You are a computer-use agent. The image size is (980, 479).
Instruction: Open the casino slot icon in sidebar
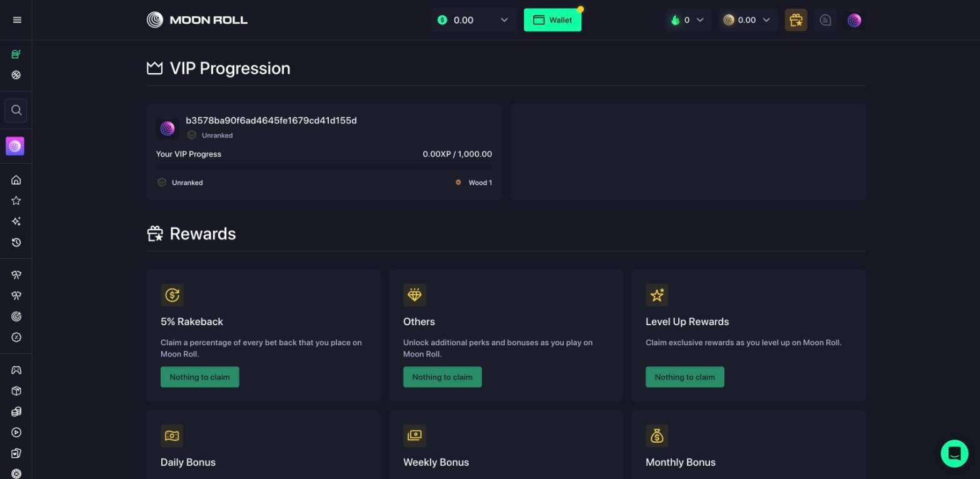[x=16, y=54]
